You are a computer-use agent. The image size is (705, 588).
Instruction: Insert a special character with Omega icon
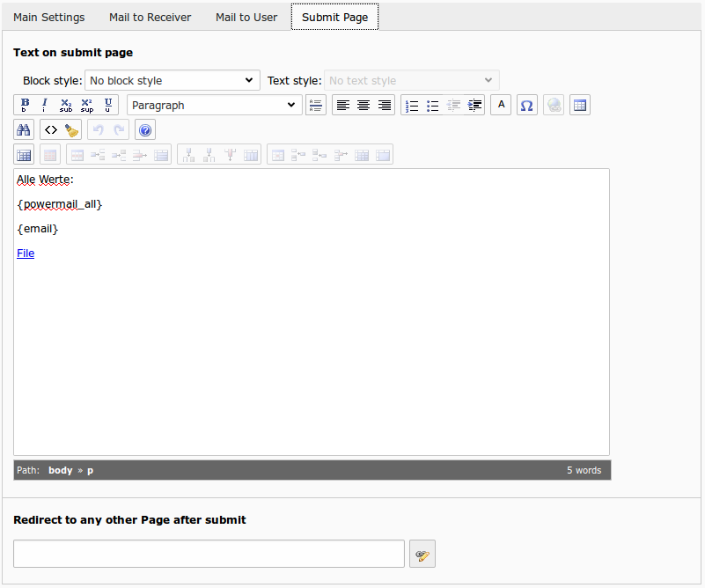pyautogui.click(x=526, y=106)
